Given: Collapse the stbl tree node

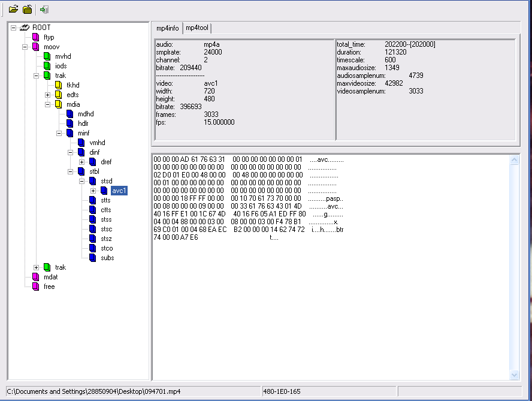Looking at the screenshot, I should pos(71,172).
